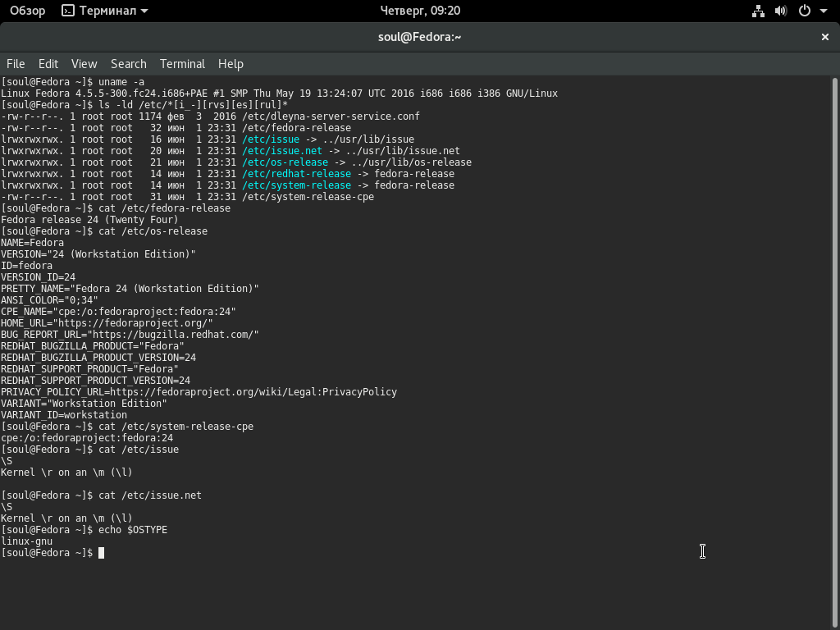840x630 pixels.
Task: Click the cyan "/etc/redhat-release" symlink name
Action: coord(297,174)
